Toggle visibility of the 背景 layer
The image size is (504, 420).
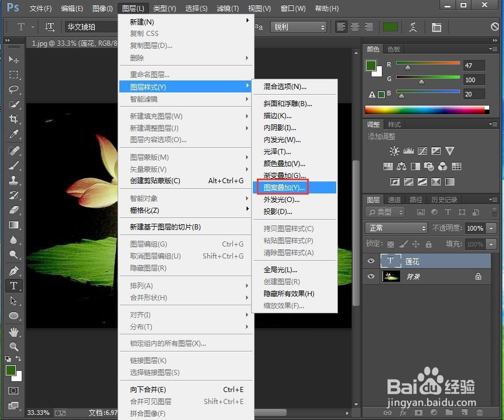click(x=371, y=276)
